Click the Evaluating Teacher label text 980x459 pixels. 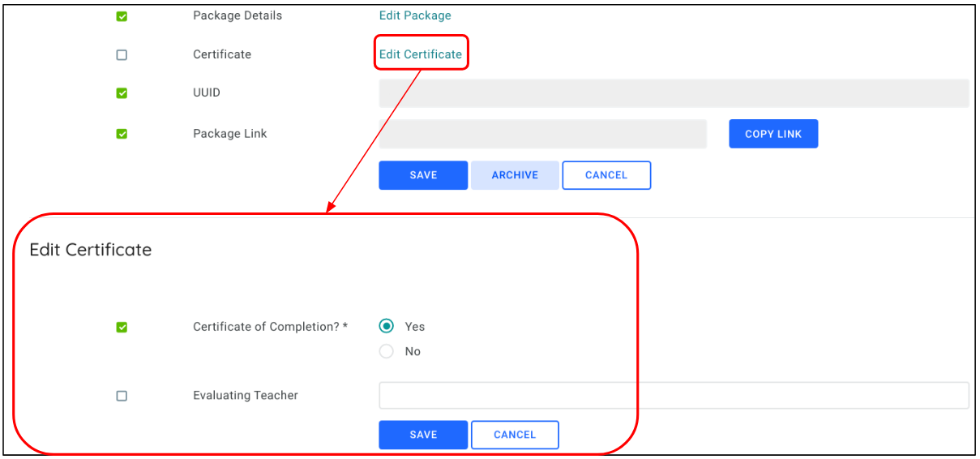click(x=246, y=396)
